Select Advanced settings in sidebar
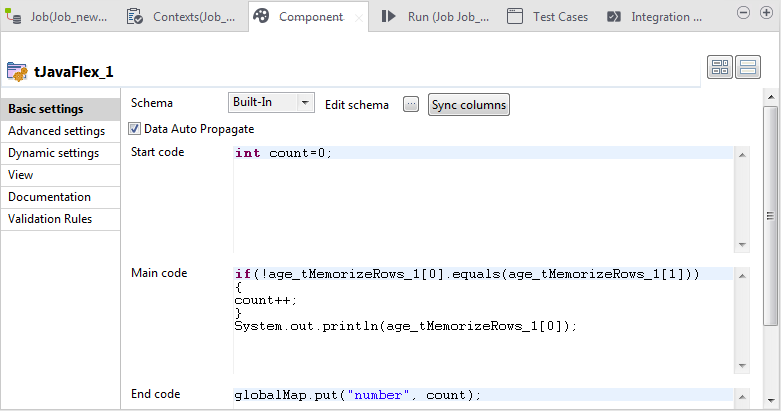The width and height of the screenshot is (781, 411). tap(56, 131)
